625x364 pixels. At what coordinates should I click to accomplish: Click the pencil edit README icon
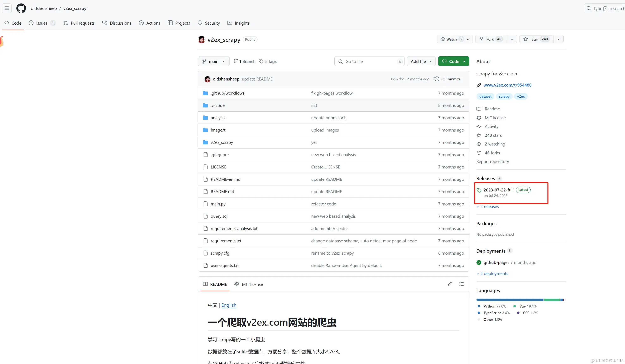(450, 284)
